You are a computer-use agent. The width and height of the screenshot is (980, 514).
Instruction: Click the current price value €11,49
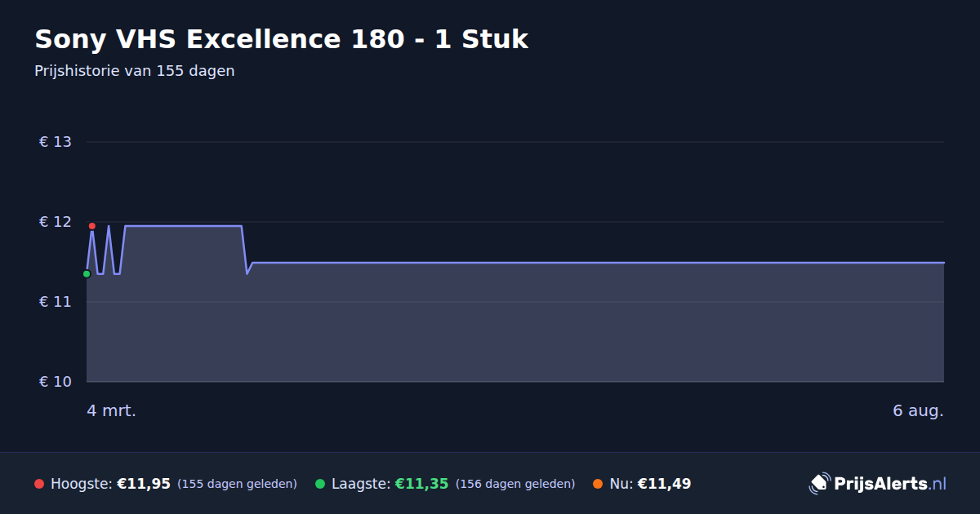tap(664, 484)
